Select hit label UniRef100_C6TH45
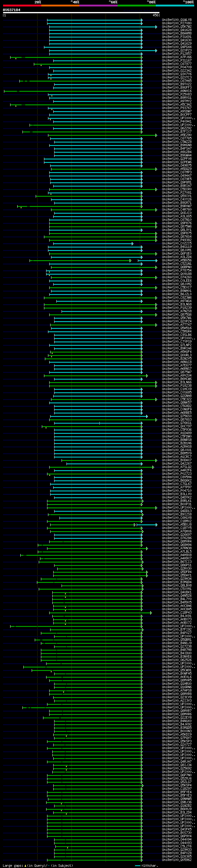This screenshot has width=197, height=868. pos(177,81)
